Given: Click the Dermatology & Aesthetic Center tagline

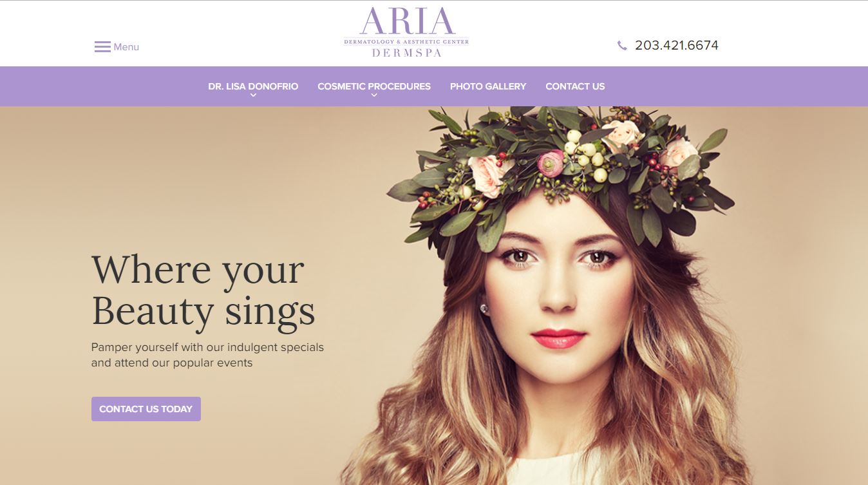Looking at the screenshot, I should click(x=406, y=42).
